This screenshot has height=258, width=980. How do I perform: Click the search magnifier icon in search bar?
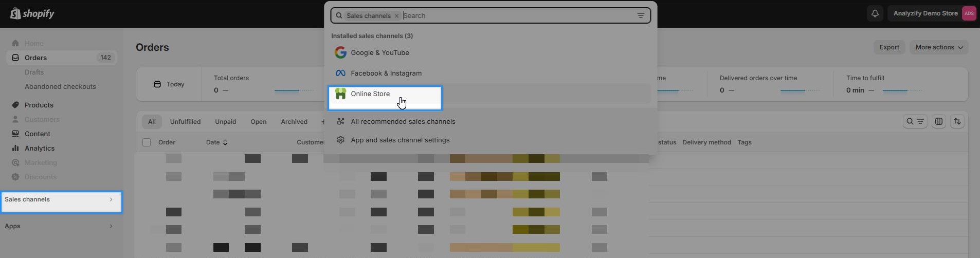pos(339,16)
